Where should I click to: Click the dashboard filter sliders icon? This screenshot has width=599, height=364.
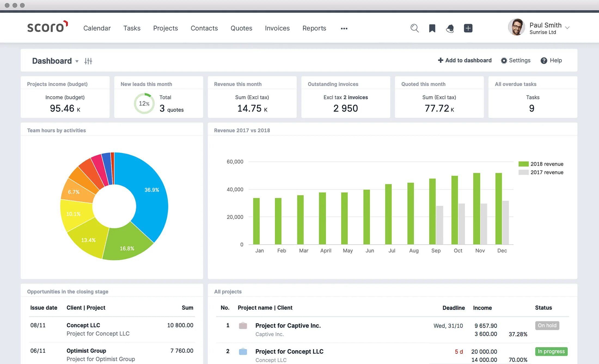pos(88,60)
